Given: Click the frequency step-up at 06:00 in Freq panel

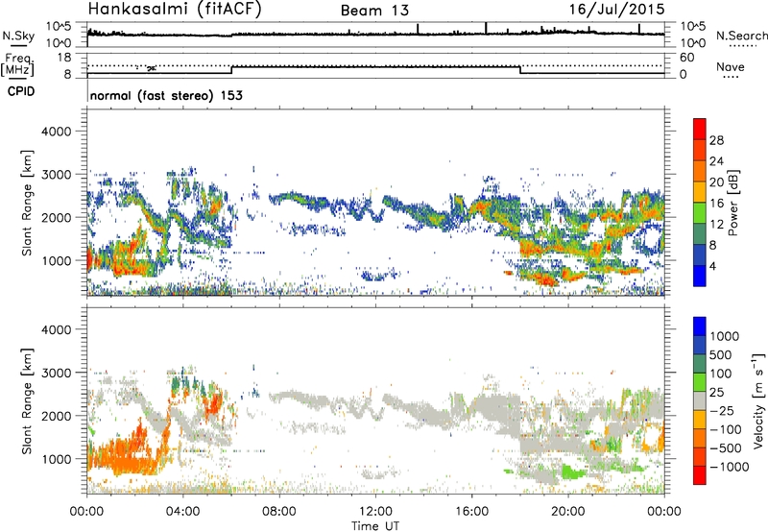Looking at the screenshot, I should (231, 69).
